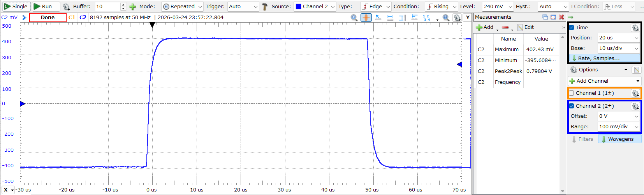644x195 pixels.
Task: Select the C2 channel tab
Action: click(83, 18)
